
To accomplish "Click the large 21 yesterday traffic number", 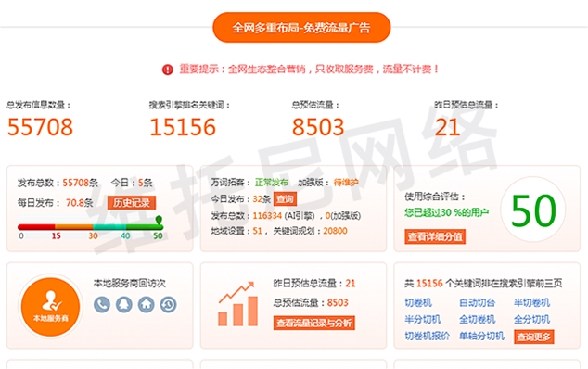I will tap(447, 127).
